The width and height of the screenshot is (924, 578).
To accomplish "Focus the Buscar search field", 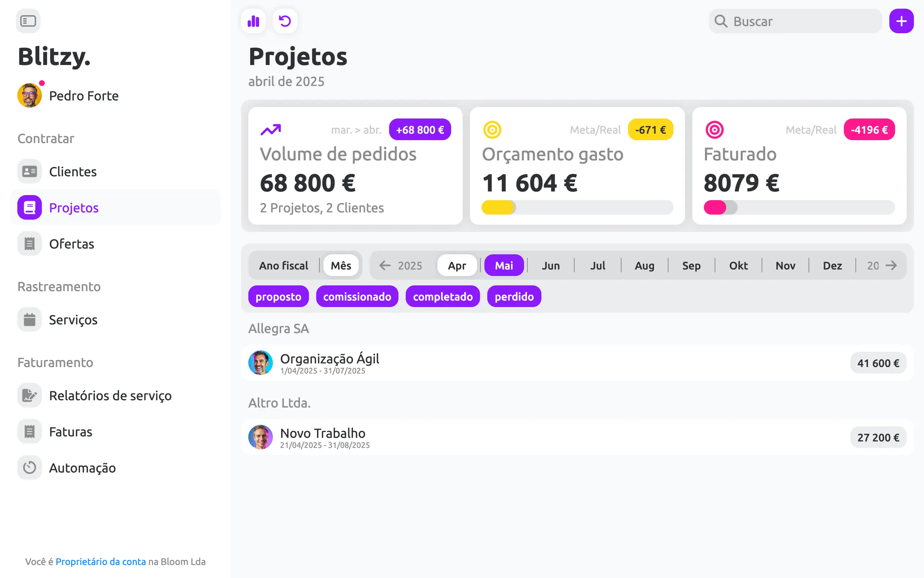I will [795, 21].
